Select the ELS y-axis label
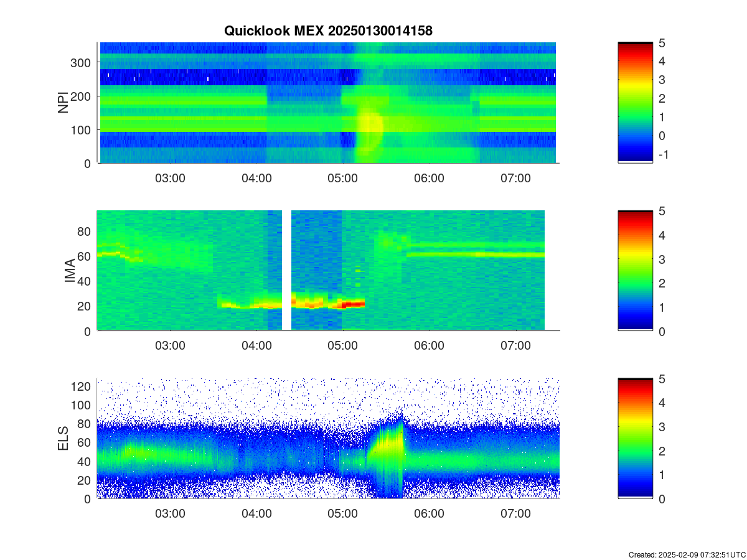This screenshot has height=560, width=747. (63, 439)
